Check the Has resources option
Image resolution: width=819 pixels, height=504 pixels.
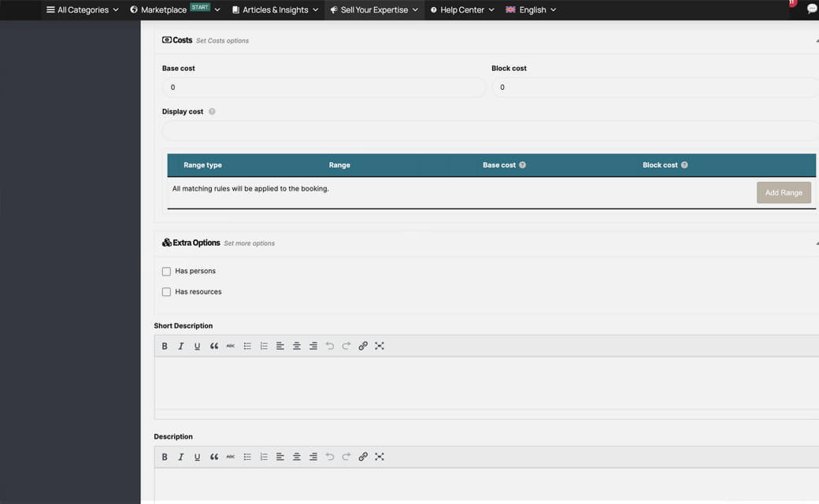(166, 292)
